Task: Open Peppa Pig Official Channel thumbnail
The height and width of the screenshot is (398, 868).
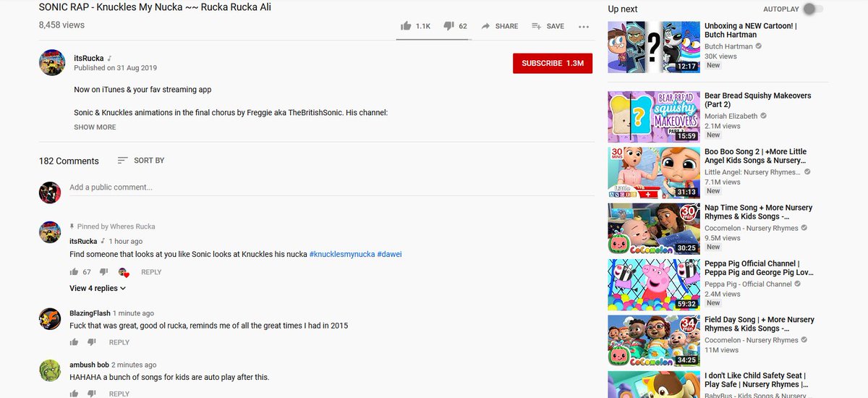Action: tap(653, 284)
